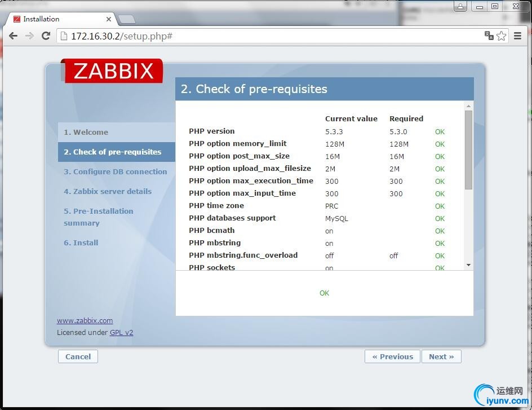Click the 'PHP version' row label
532x410 pixels.
click(x=212, y=131)
